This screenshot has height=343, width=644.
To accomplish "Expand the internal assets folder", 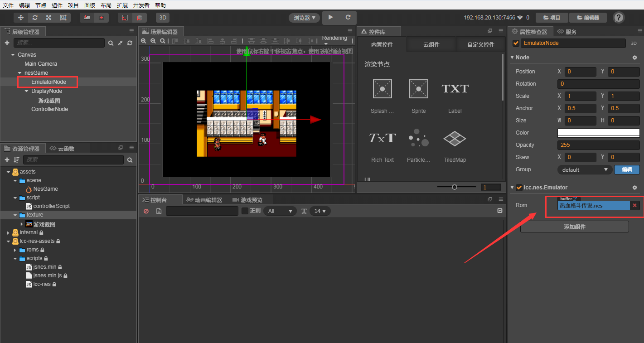I will [9, 232].
